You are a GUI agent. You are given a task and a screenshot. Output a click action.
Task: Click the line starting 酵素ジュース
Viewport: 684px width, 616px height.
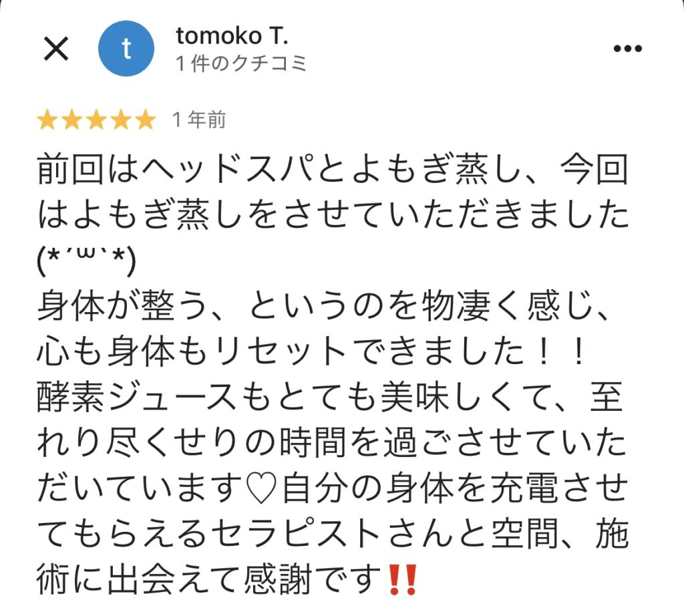click(330, 397)
